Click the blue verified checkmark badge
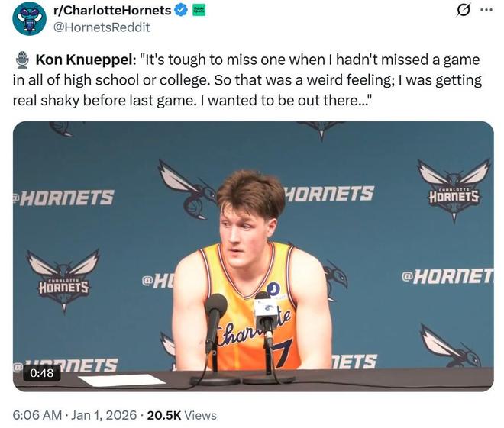 [180, 11]
